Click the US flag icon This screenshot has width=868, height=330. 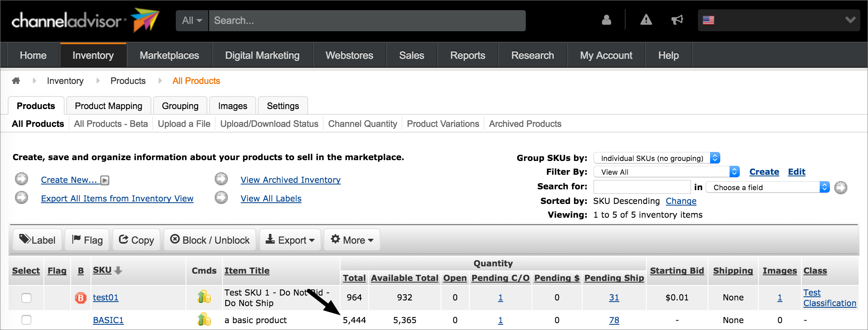(708, 20)
